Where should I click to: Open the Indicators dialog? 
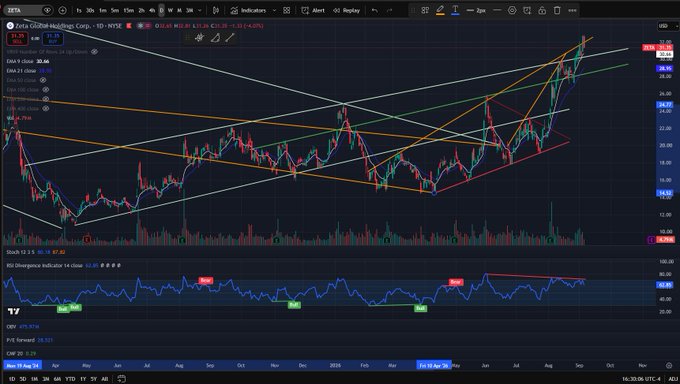pos(248,10)
